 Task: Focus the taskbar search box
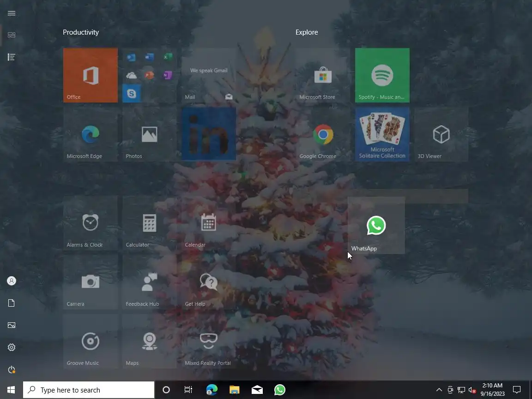(x=89, y=390)
